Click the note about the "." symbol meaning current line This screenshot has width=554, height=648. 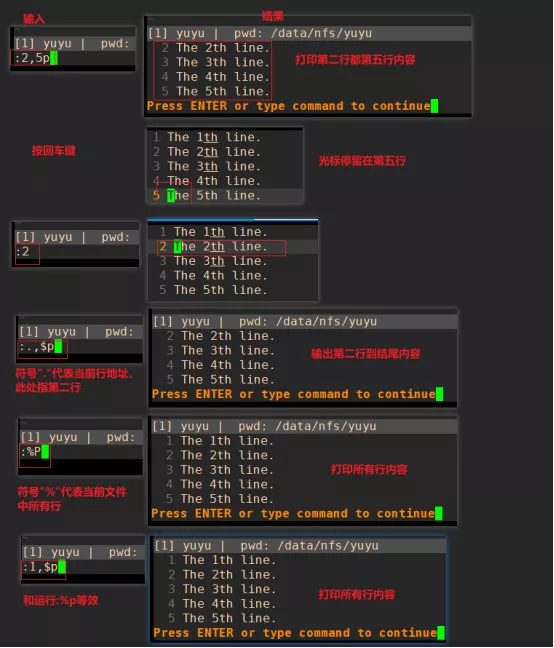click(74, 381)
